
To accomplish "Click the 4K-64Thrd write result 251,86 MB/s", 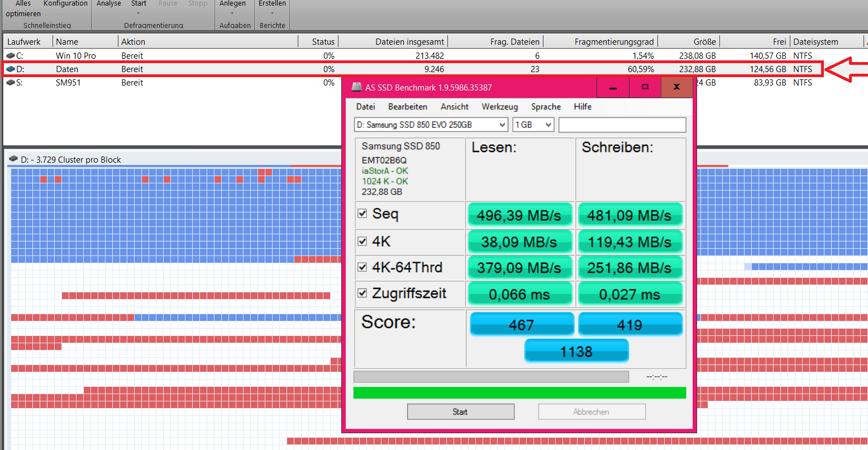I will click(x=629, y=268).
